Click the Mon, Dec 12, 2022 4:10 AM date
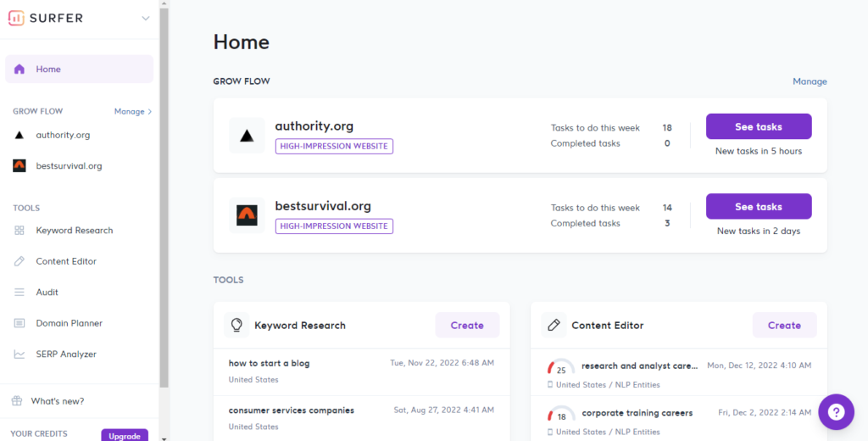Viewport: 868px width, 441px height. coord(759,366)
